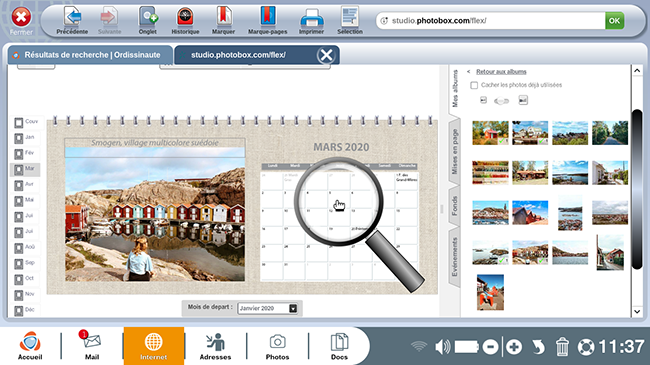Click the photo panel scrollbar thumb

click(637, 189)
